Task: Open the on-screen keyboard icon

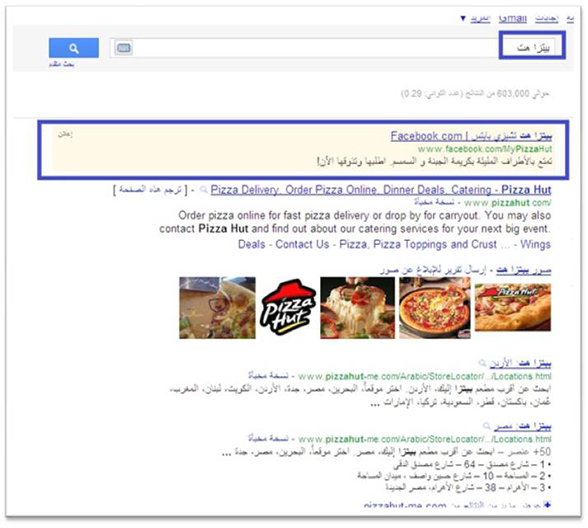Action: pos(124,48)
